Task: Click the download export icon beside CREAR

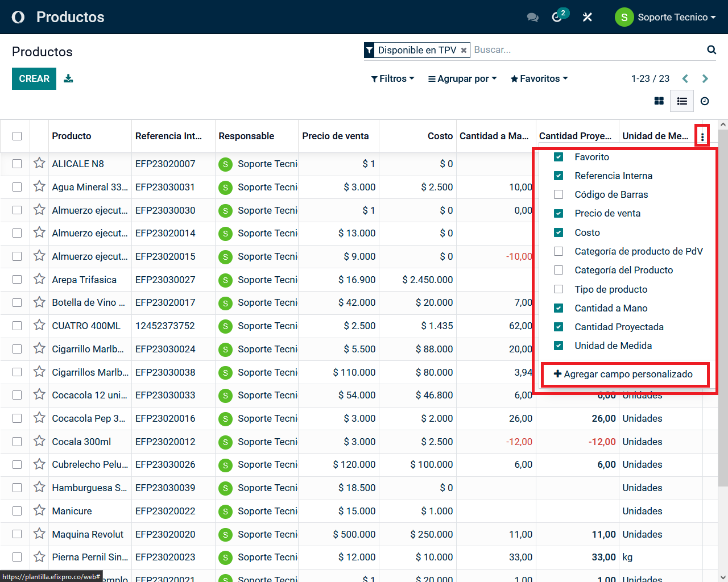Action: 68,78
